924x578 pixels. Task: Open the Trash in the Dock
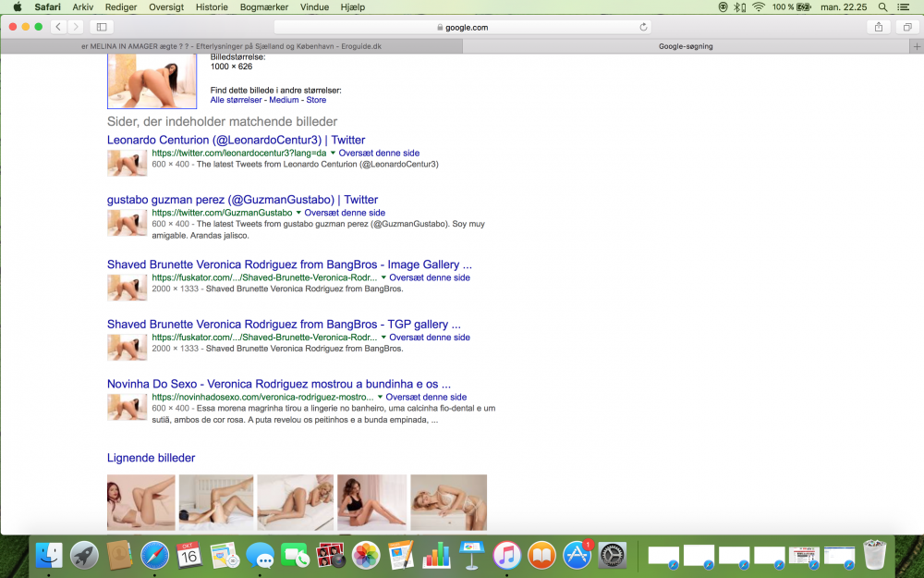[874, 556]
